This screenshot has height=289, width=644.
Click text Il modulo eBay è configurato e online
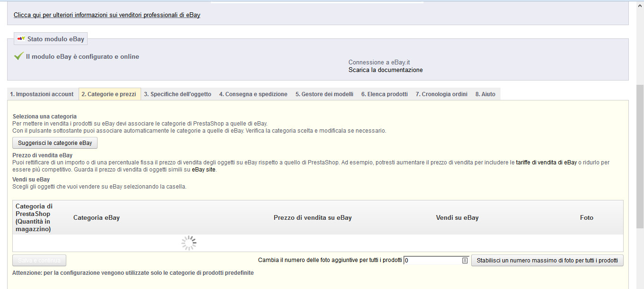82,56
